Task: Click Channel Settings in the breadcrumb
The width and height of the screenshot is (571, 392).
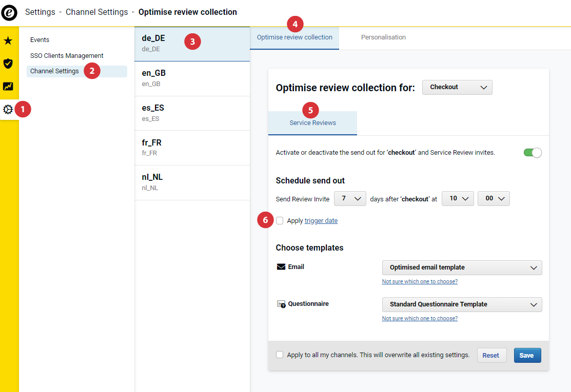Action: point(97,12)
